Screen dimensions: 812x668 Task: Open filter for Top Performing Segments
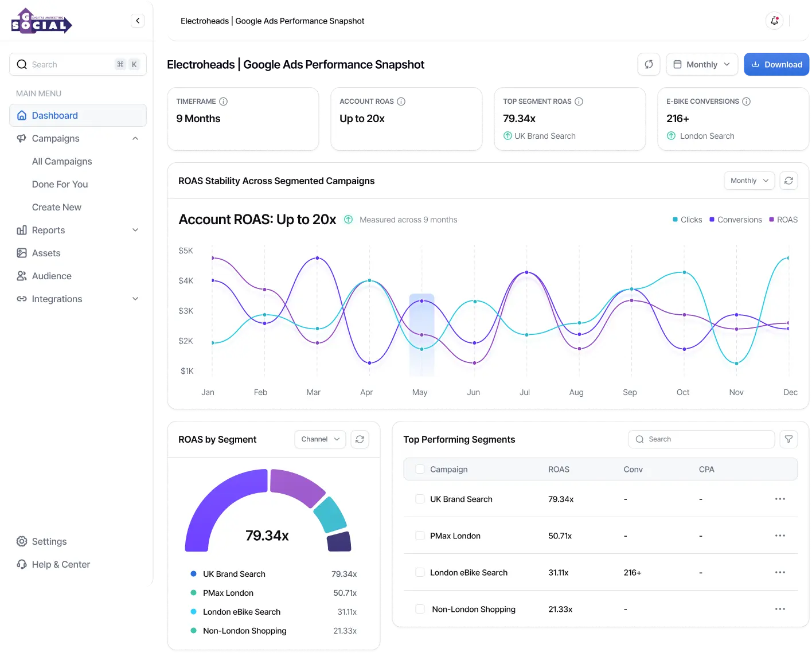pyautogui.click(x=788, y=439)
